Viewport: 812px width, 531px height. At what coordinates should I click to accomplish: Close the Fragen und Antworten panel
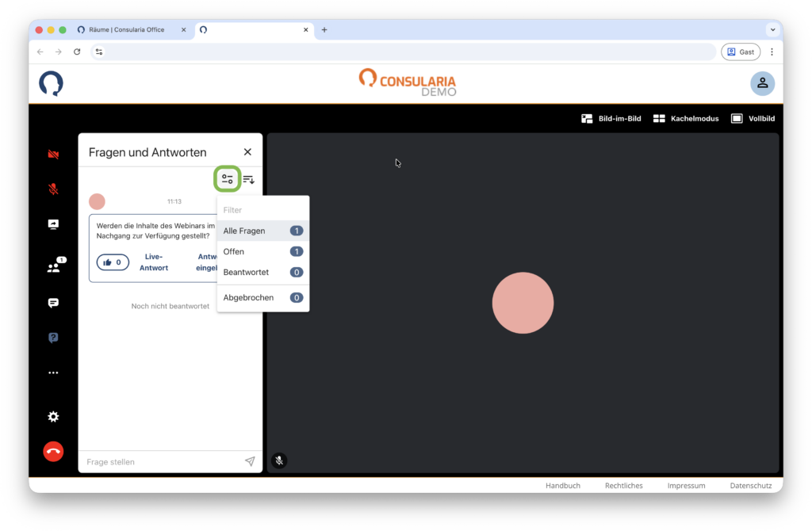tap(247, 152)
